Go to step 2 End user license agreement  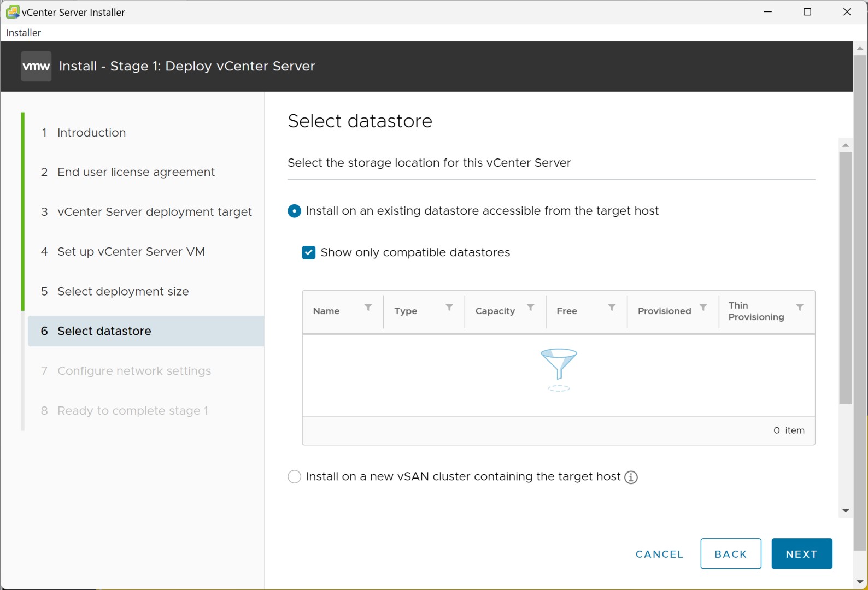coord(136,172)
